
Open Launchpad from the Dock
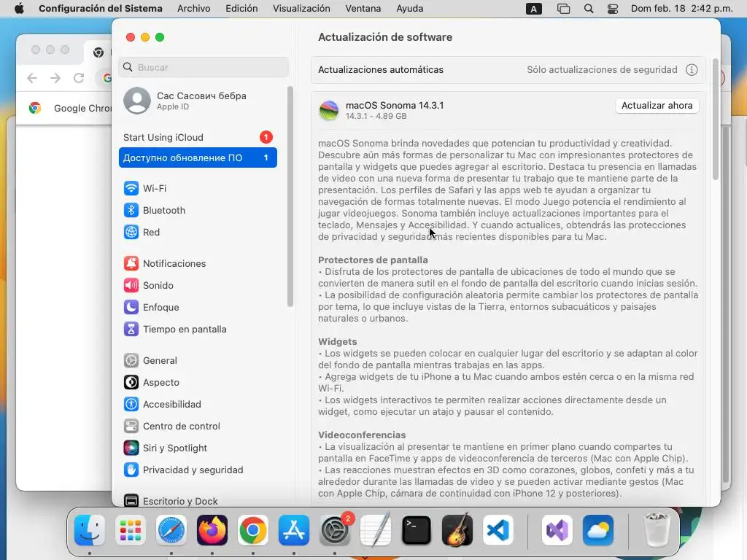tap(131, 530)
